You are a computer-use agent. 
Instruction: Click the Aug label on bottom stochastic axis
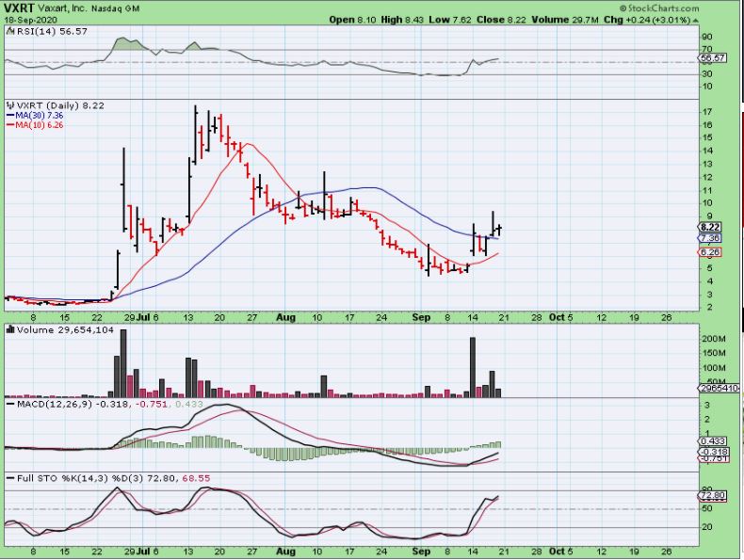tap(285, 552)
